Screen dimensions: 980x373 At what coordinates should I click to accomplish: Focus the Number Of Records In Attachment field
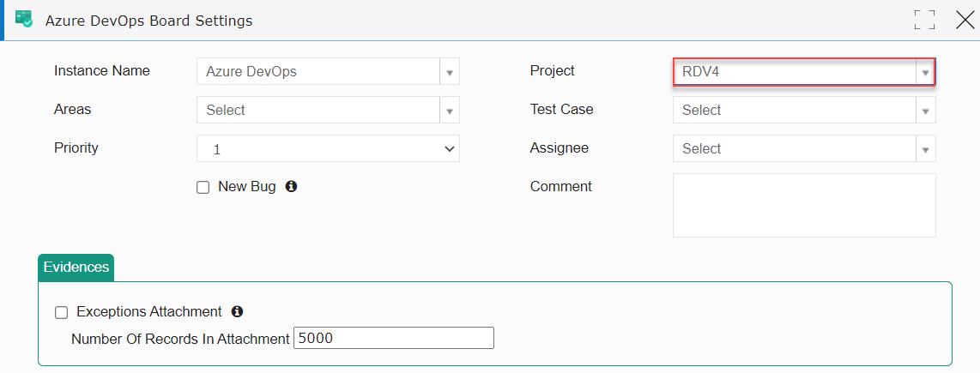(394, 338)
